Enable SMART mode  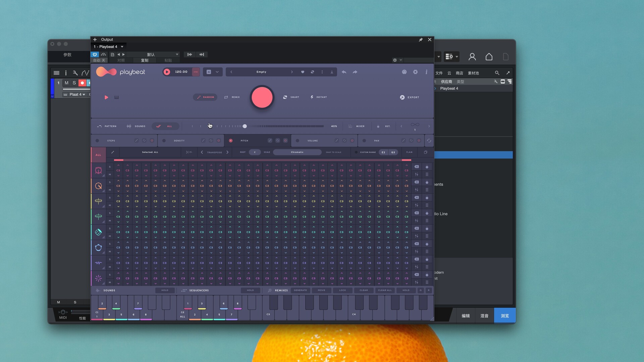click(x=291, y=97)
